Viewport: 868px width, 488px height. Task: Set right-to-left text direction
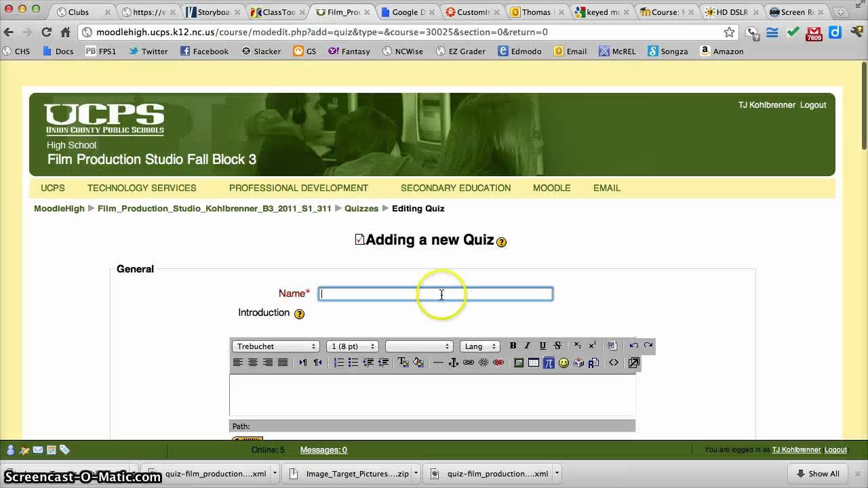coord(317,363)
